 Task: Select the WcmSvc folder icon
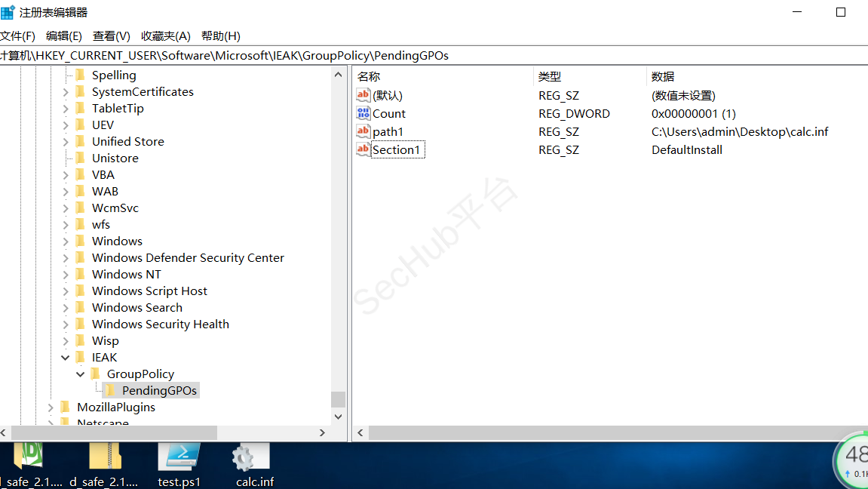[x=80, y=208]
